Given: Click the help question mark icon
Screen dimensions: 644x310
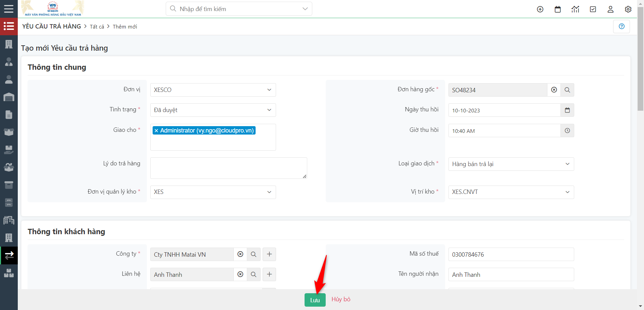Looking at the screenshot, I should click(x=622, y=27).
